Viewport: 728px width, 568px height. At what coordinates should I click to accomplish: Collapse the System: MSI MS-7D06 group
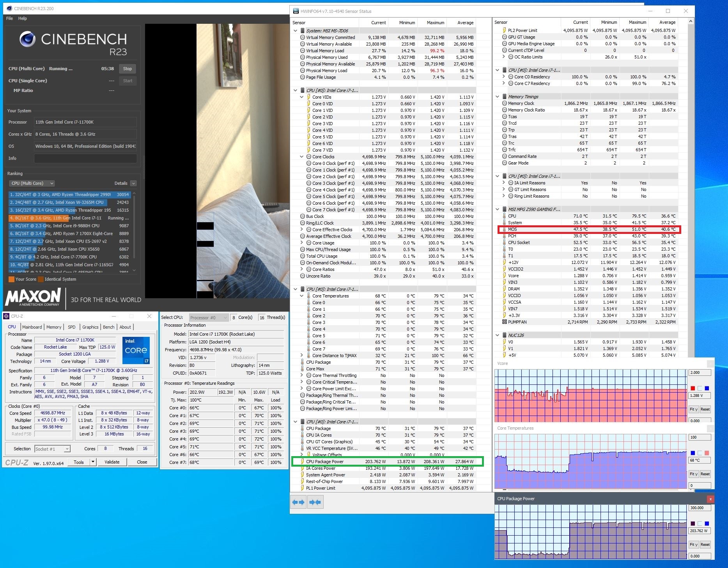295,31
